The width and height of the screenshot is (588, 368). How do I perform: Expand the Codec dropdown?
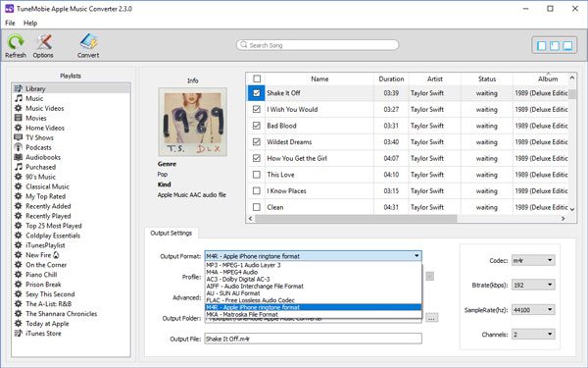(533, 260)
